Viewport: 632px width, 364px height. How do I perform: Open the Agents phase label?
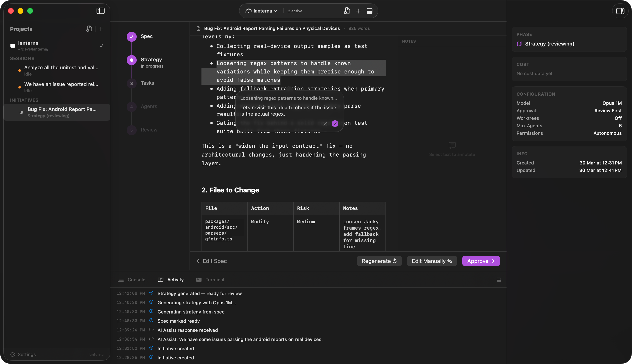click(149, 106)
